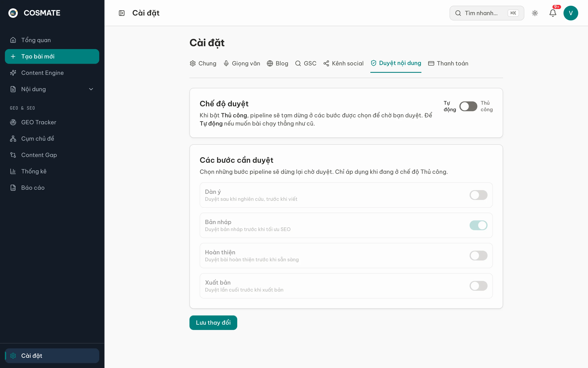The height and width of the screenshot is (368, 588).
Task: Click the document icon beside Nội dung
Action: click(13, 89)
